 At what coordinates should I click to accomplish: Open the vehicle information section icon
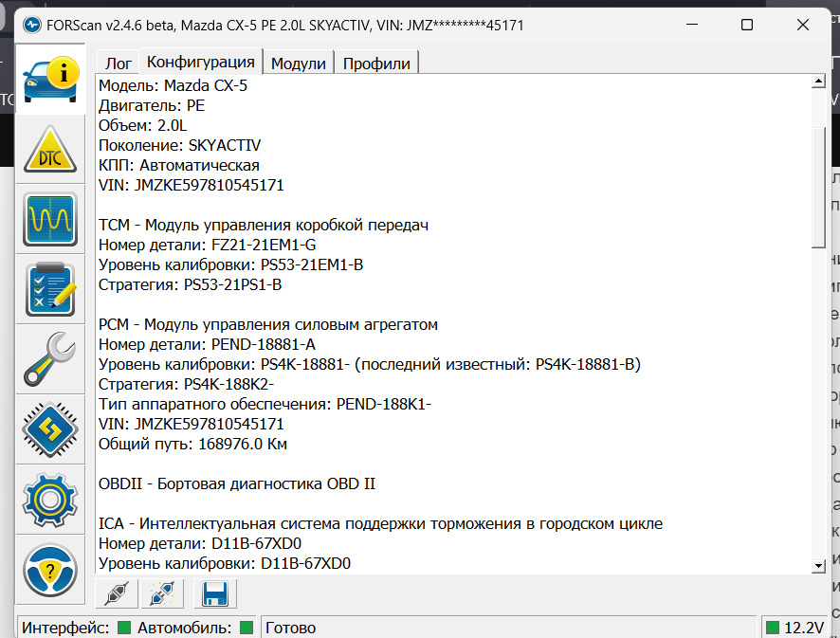pos(51,80)
